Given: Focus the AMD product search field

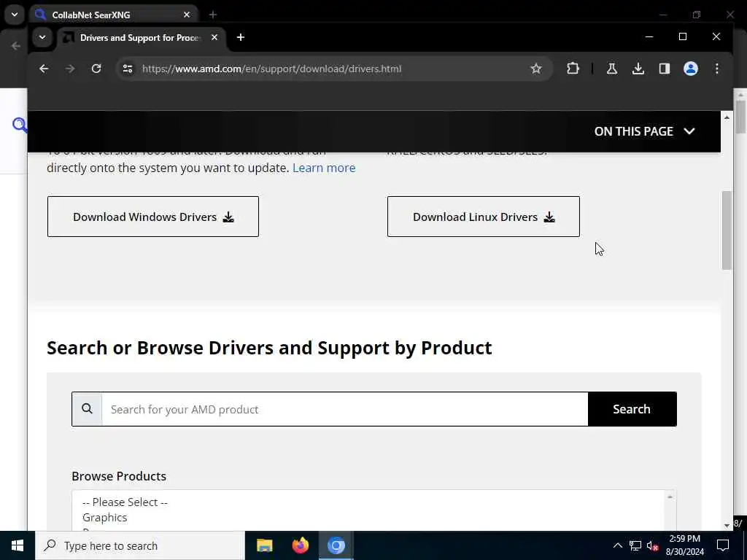Looking at the screenshot, I should [344, 409].
